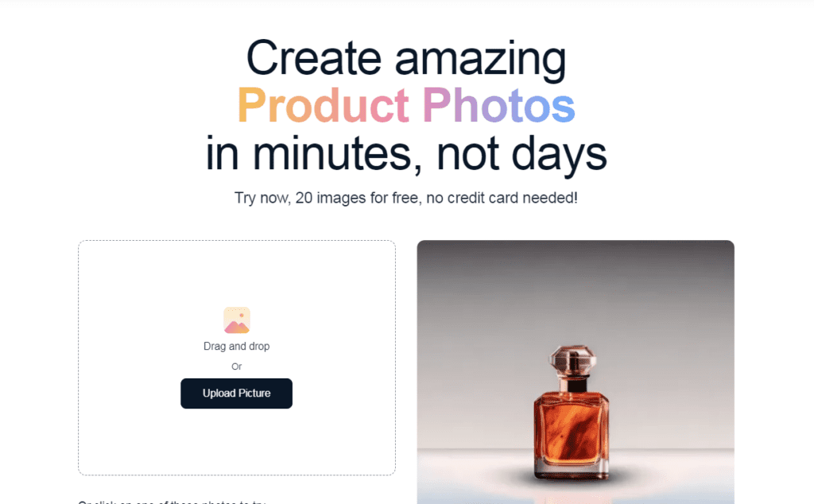Click the sun dot inside the image icon

242,315
